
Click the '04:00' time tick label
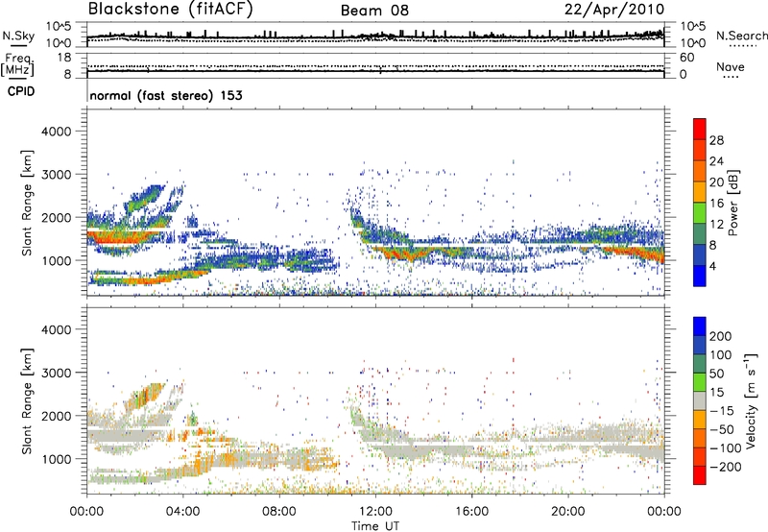pyautogui.click(x=183, y=512)
